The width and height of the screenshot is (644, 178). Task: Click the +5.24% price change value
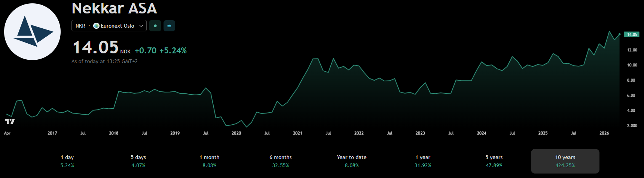click(x=173, y=51)
